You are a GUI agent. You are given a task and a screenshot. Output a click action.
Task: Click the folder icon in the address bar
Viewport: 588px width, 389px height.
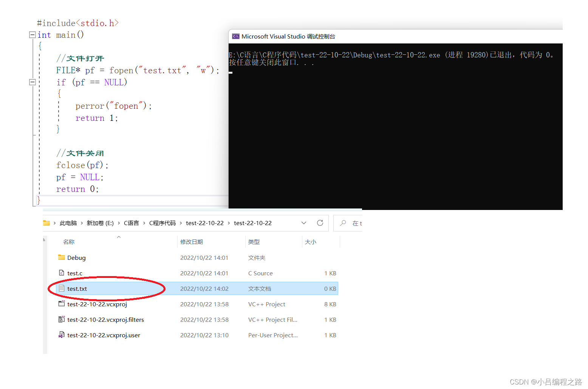point(46,223)
